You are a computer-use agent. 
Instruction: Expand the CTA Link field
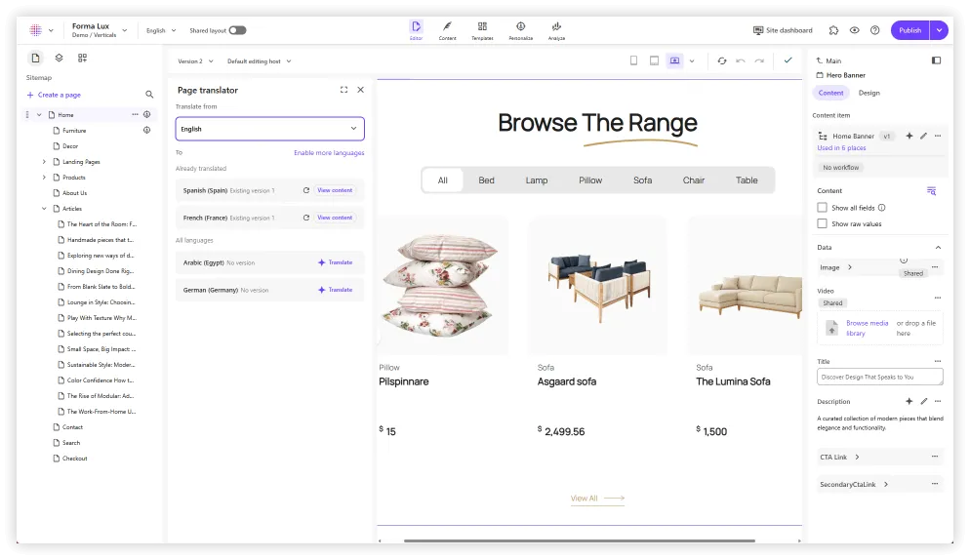click(x=857, y=458)
